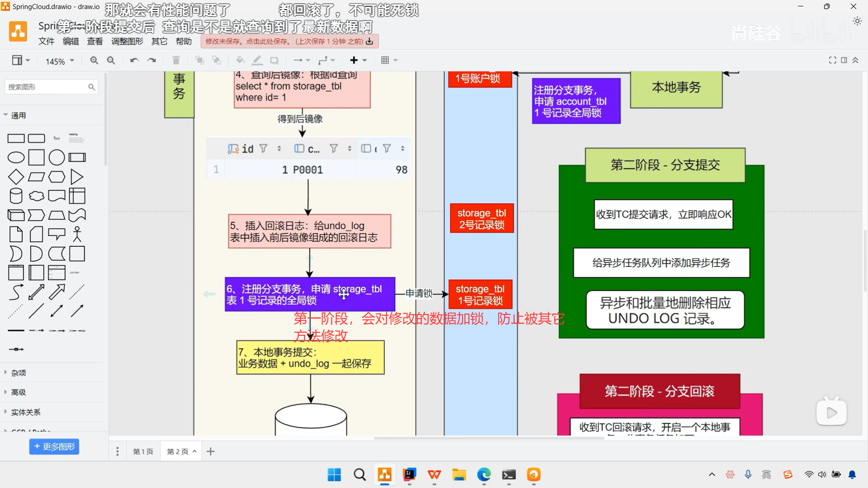
Task: Collapse the toolbar with double-chevron icon
Action: (x=855, y=60)
